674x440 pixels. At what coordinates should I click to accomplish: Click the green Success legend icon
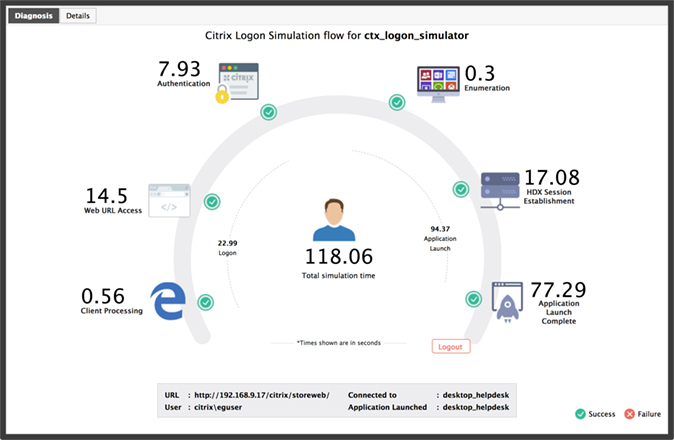pyautogui.click(x=580, y=414)
